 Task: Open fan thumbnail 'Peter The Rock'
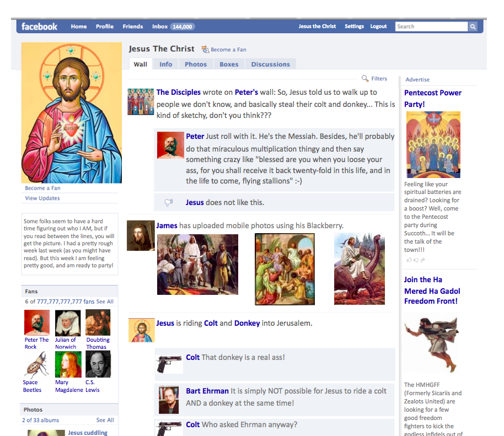(x=37, y=322)
